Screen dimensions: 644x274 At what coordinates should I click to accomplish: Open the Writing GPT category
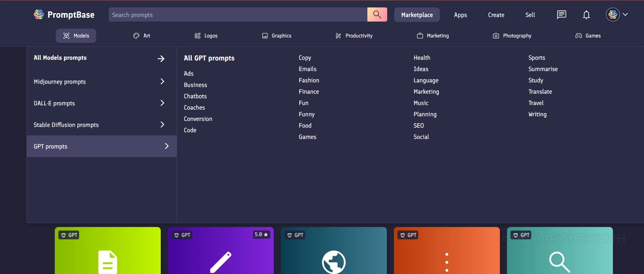537,114
